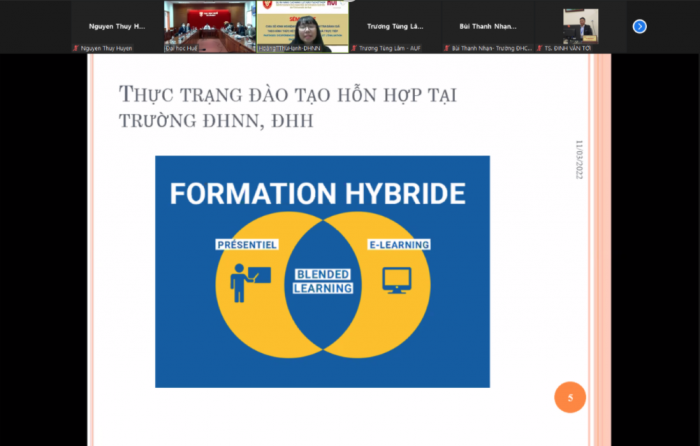700x446 pixels.
Task: Click the FORMATION HYBRIDE heading
Action: [317, 193]
